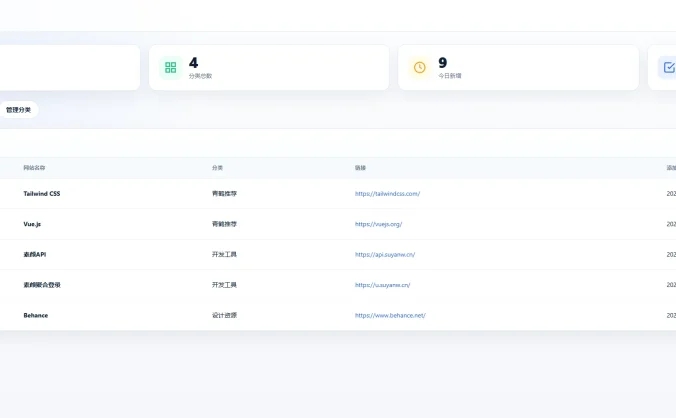Click 开发工具 category in 素颜联合登录 row

224,285
